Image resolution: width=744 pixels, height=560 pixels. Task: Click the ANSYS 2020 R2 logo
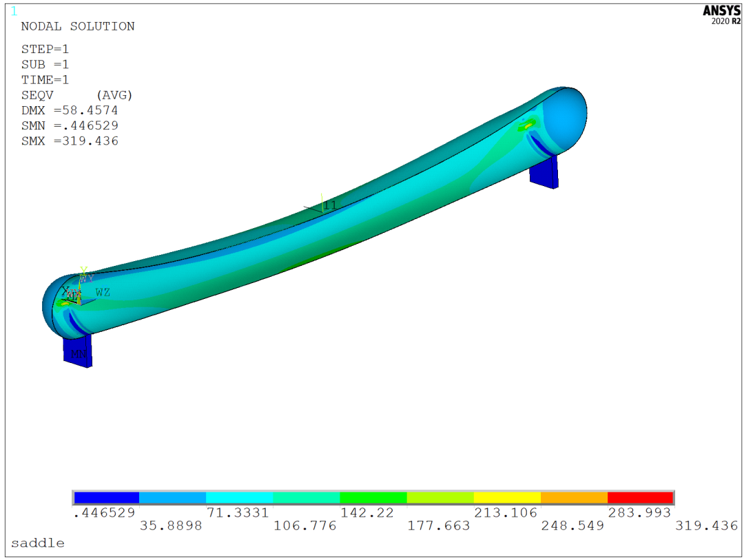coord(722,15)
